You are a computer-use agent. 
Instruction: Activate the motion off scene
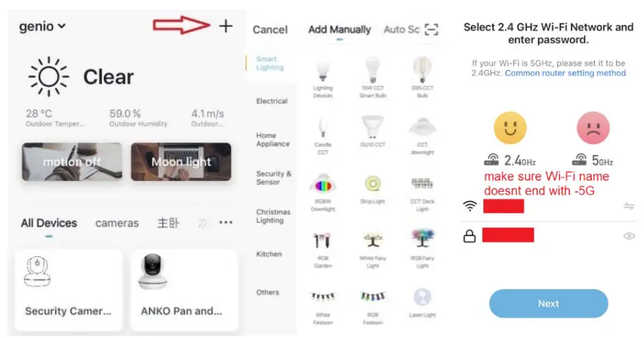coord(72,162)
